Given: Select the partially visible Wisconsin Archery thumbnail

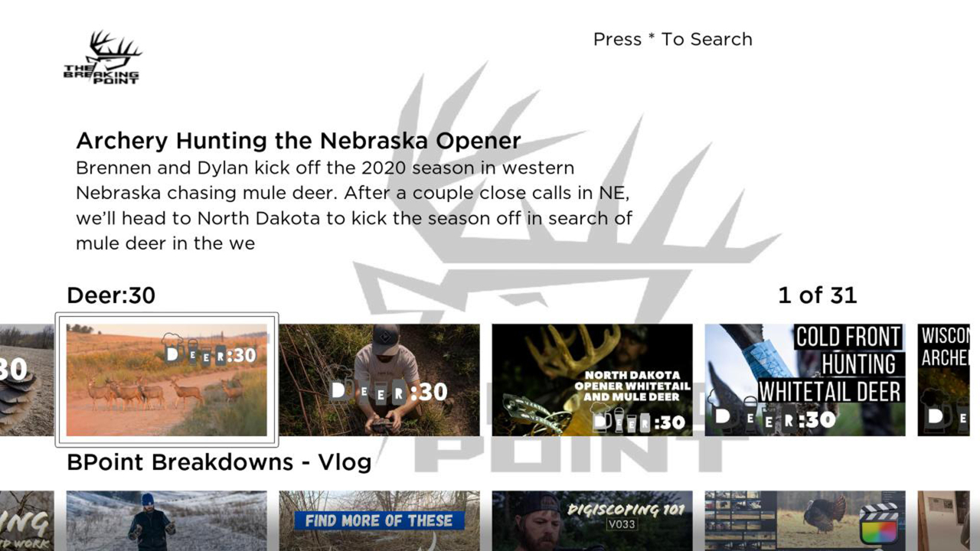Looking at the screenshot, I should [949, 380].
